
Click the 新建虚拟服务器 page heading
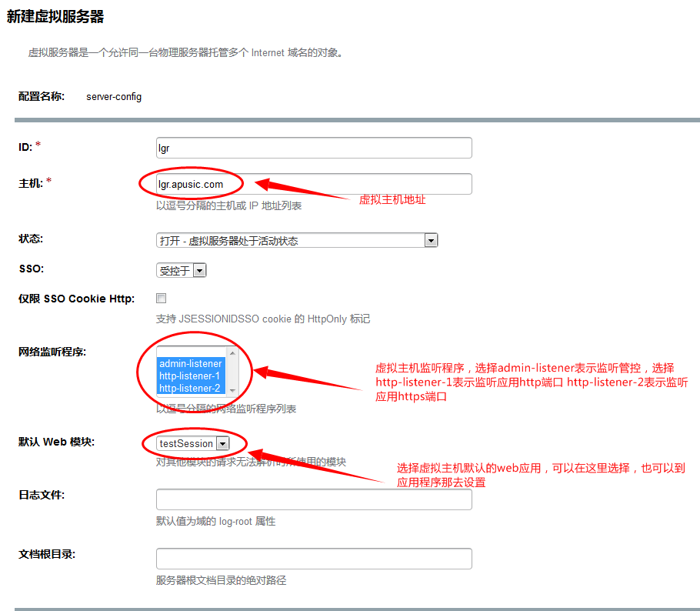click(55, 16)
